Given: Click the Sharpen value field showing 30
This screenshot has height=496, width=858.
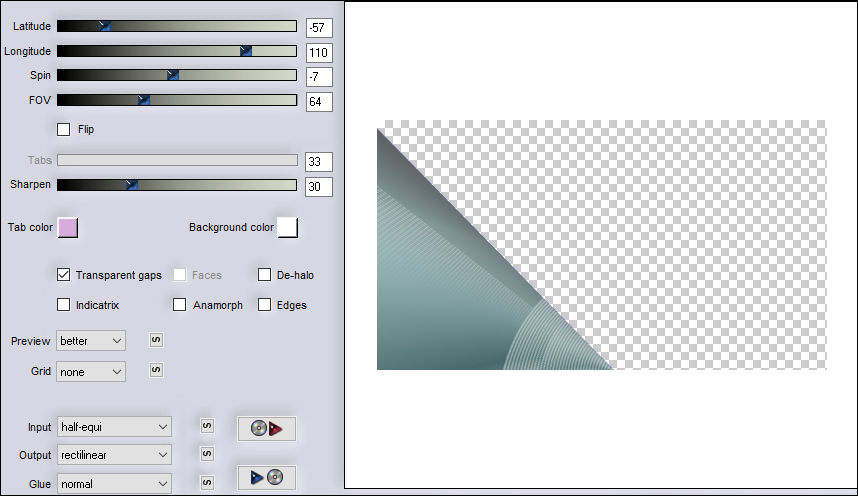Looking at the screenshot, I should [x=319, y=187].
